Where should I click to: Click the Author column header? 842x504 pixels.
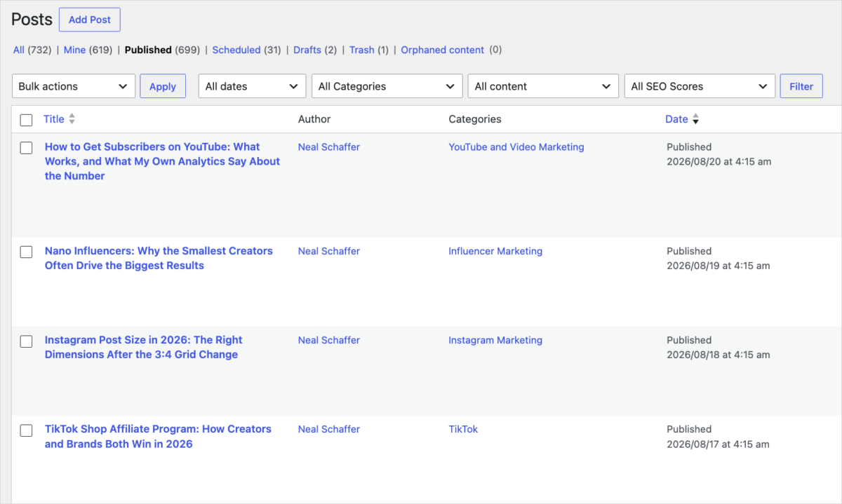[314, 119]
